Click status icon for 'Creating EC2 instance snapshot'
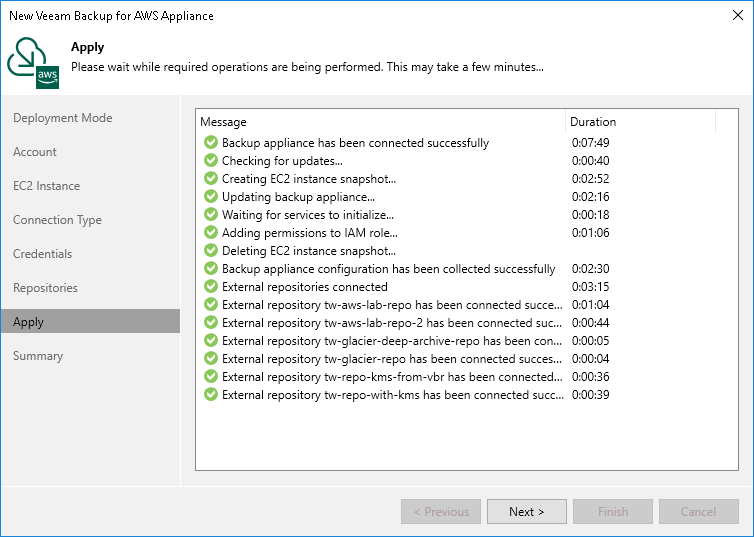754x537 pixels. tap(210, 179)
